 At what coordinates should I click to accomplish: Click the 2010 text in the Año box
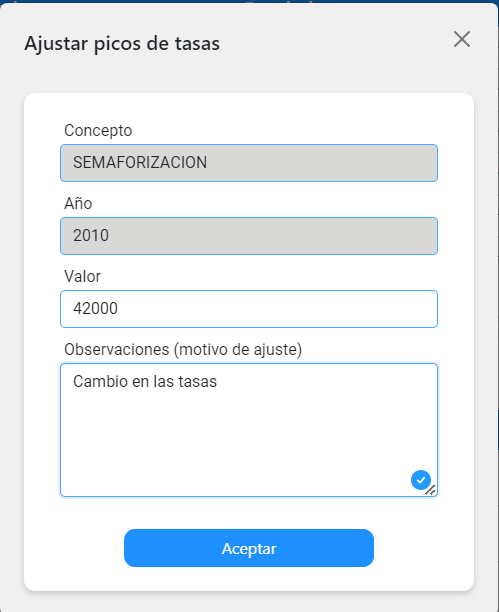pos(91,235)
